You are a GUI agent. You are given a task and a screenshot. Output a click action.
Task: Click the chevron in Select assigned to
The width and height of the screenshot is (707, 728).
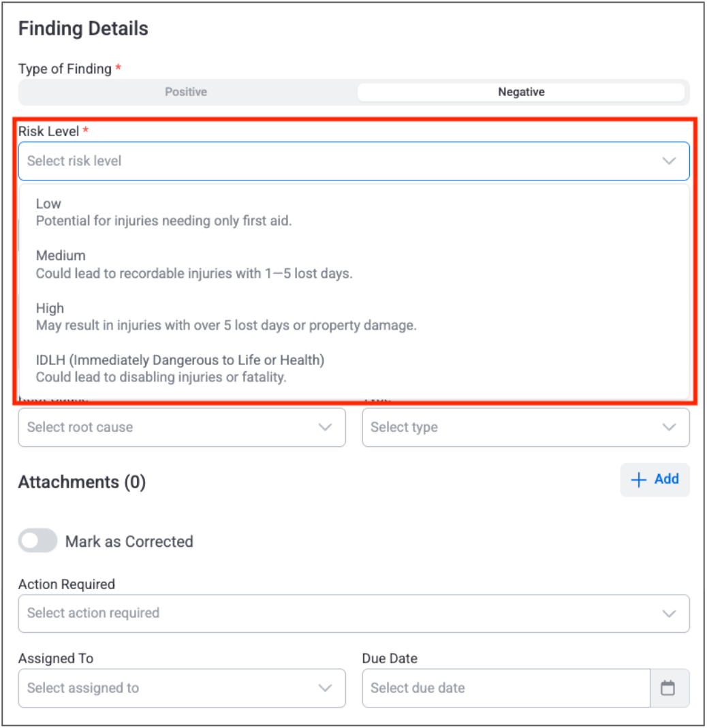[x=326, y=688]
